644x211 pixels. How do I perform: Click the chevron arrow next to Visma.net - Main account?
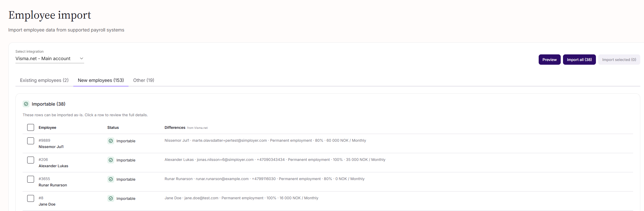[82, 58]
